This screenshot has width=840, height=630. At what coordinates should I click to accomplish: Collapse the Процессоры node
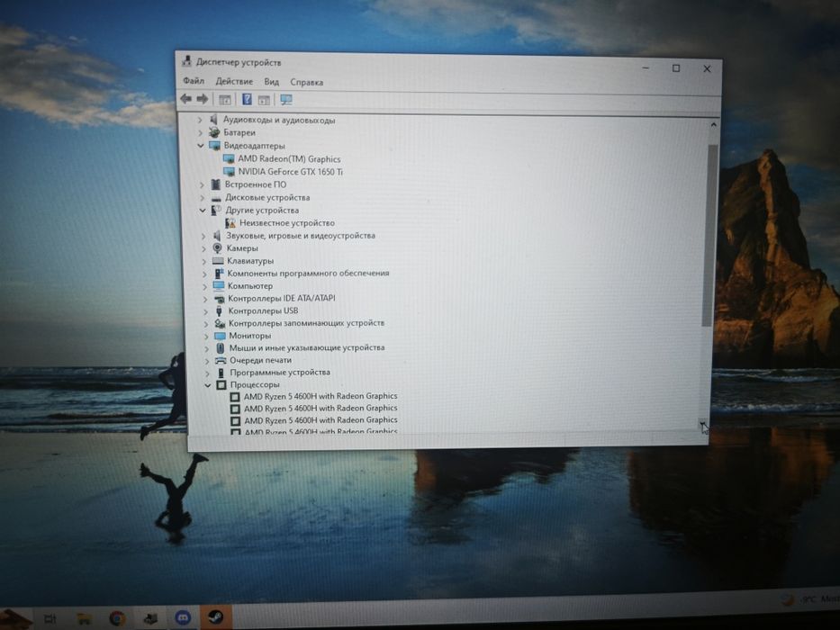pyautogui.click(x=208, y=384)
